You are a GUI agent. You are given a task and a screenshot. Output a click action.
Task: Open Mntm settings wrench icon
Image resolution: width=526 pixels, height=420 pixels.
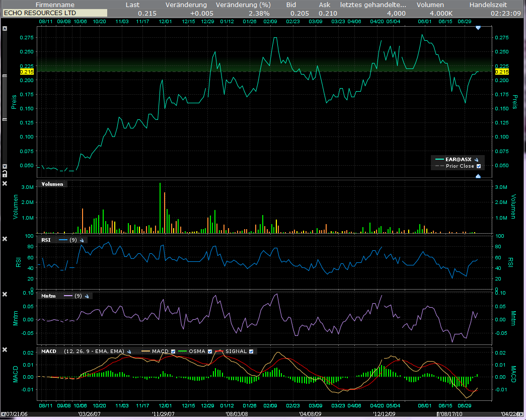click(x=87, y=296)
